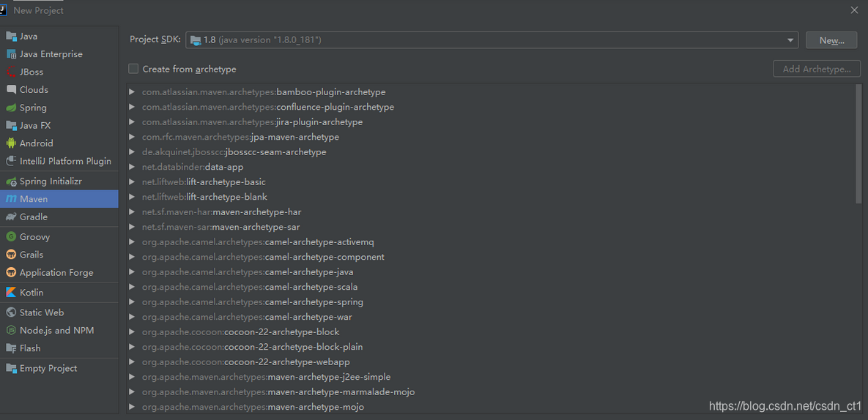Click the archetype list vertical scrollbar
The height and width of the screenshot is (420, 868).
click(x=858, y=143)
